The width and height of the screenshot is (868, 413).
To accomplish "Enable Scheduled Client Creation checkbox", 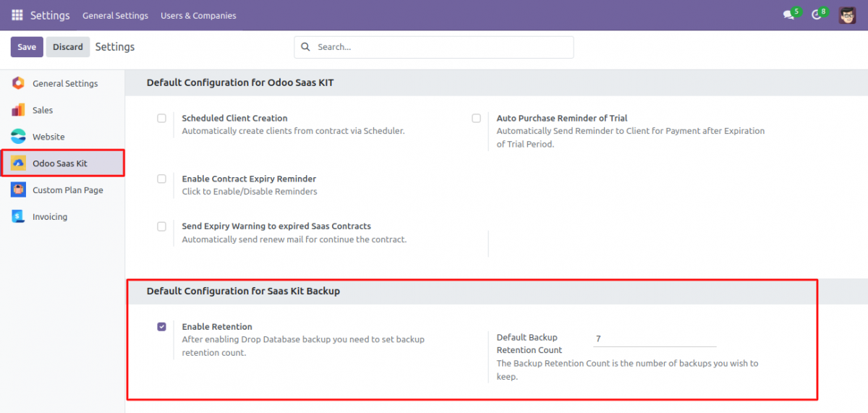I will (x=162, y=119).
